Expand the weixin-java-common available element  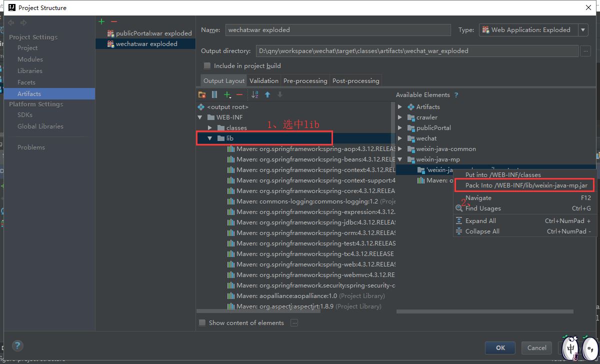pyautogui.click(x=400, y=149)
